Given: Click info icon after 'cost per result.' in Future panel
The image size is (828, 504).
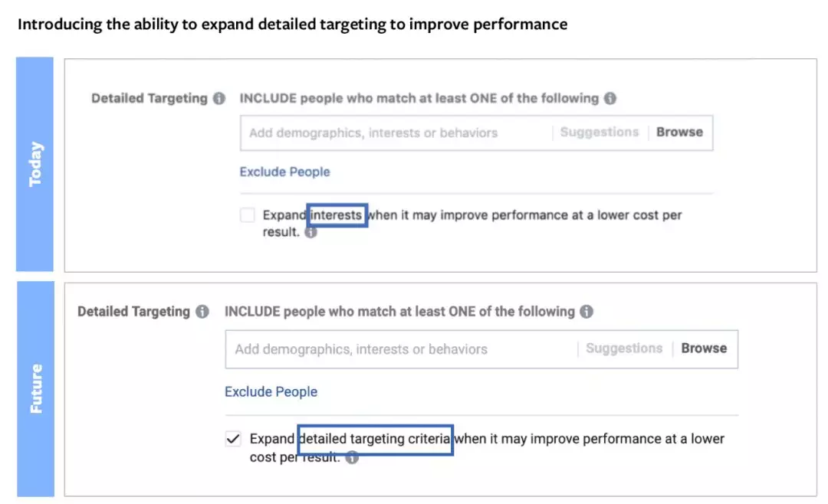Looking at the screenshot, I should point(351,458).
